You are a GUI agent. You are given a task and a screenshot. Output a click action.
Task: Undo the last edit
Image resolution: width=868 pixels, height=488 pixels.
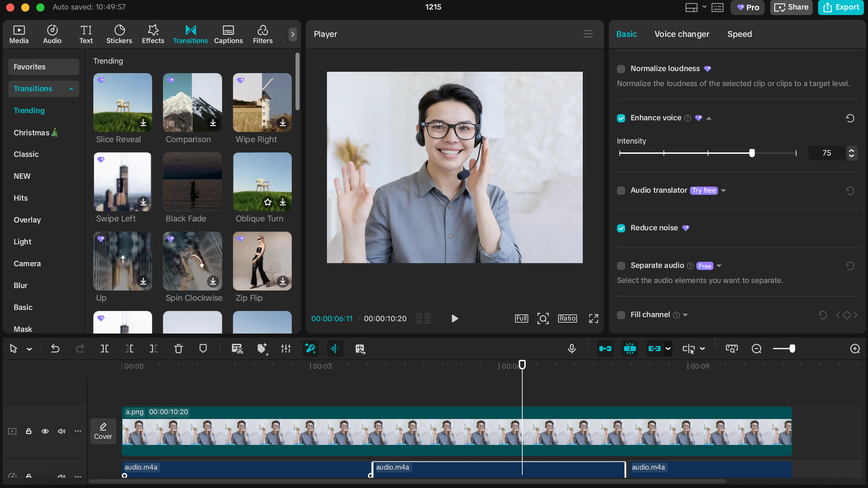click(55, 349)
